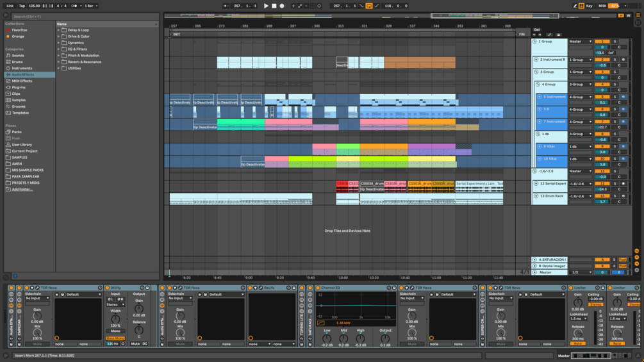Open 9 Vital output routing dropdown

point(581,147)
